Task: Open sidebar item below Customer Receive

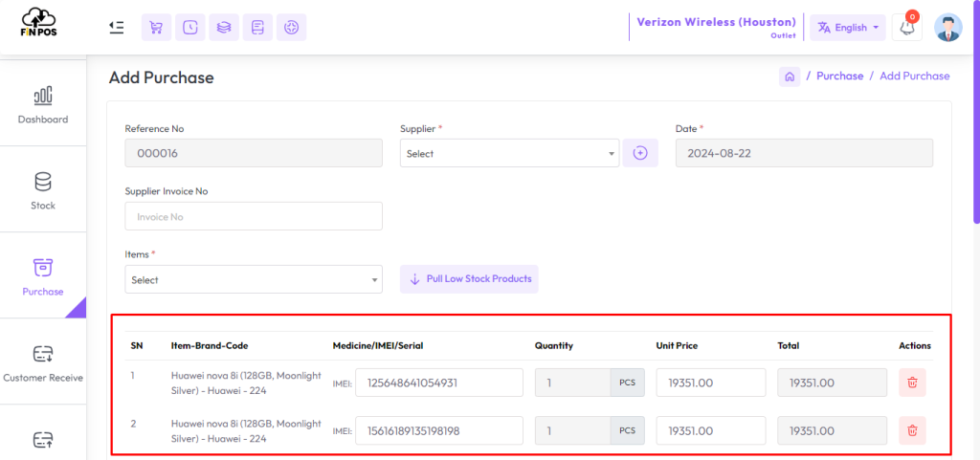Action: [42, 439]
